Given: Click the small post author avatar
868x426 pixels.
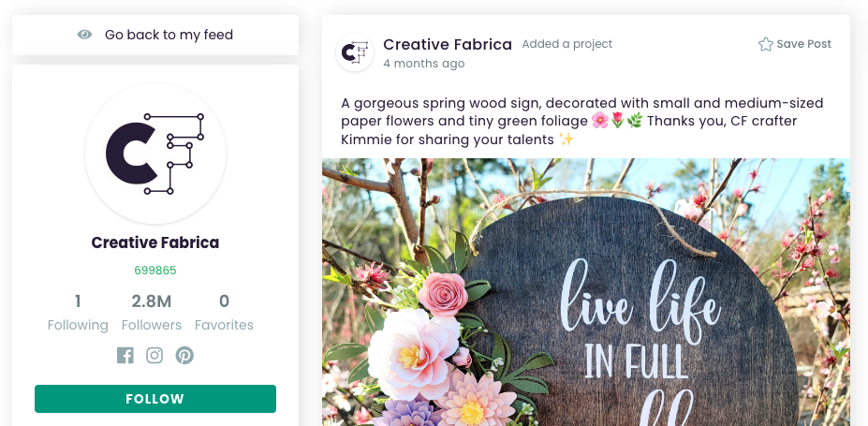Looking at the screenshot, I should click(x=355, y=53).
